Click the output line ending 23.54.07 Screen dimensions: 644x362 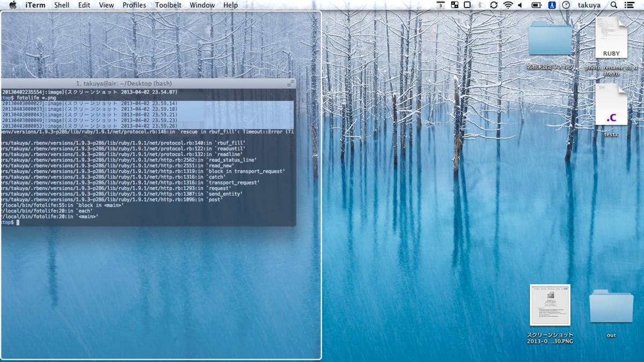[x=89, y=92]
